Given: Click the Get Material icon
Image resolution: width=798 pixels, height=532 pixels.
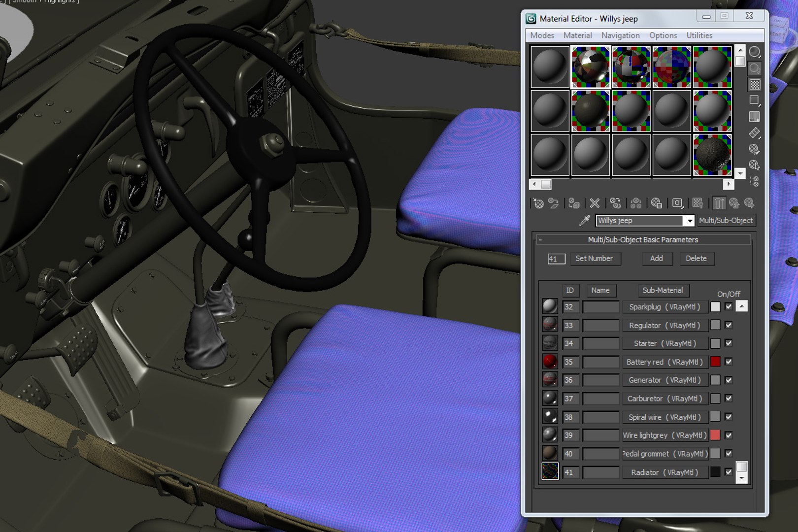Looking at the screenshot, I should [538, 203].
